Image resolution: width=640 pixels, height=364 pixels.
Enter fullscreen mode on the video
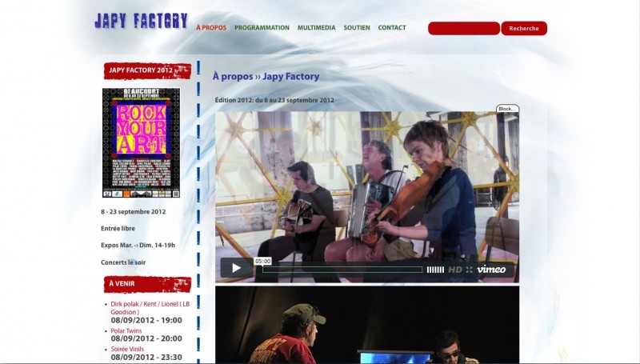tap(470, 270)
